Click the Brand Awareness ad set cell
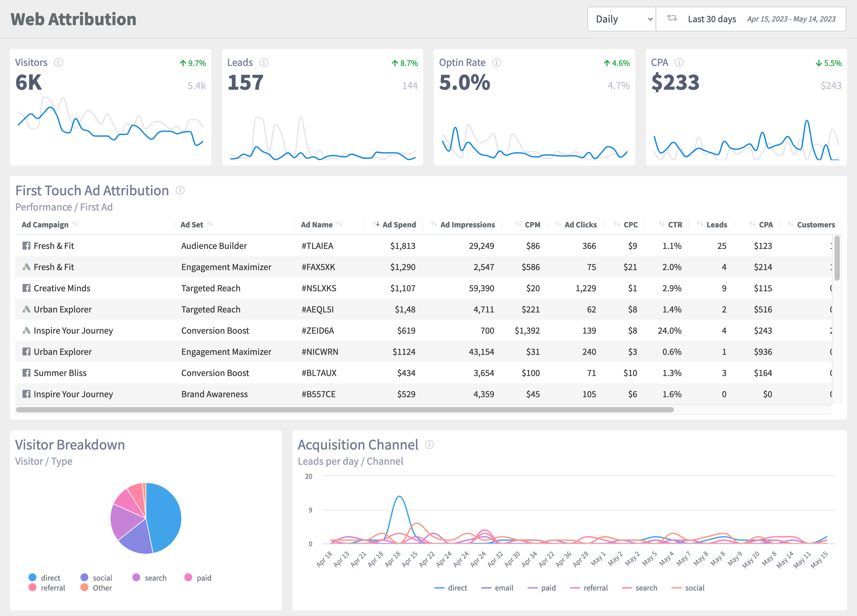This screenshot has width=857, height=616. tap(214, 394)
